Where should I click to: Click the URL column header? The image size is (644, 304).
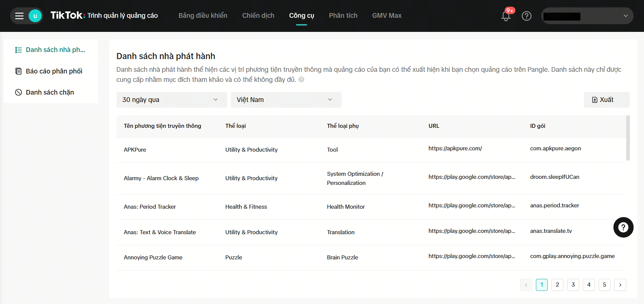point(434,126)
